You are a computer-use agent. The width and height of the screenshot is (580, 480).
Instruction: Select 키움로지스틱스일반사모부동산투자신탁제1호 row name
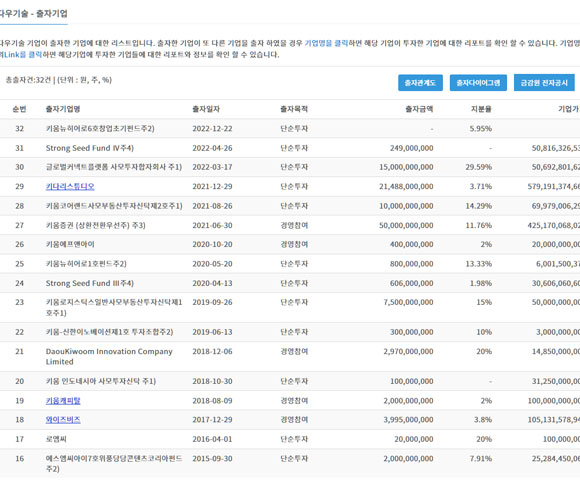tap(114, 307)
